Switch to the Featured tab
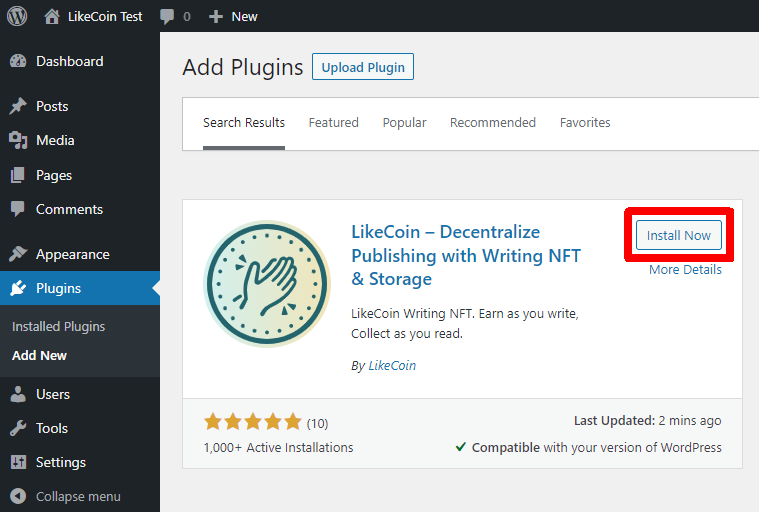Image resolution: width=759 pixels, height=512 pixels. point(334,122)
